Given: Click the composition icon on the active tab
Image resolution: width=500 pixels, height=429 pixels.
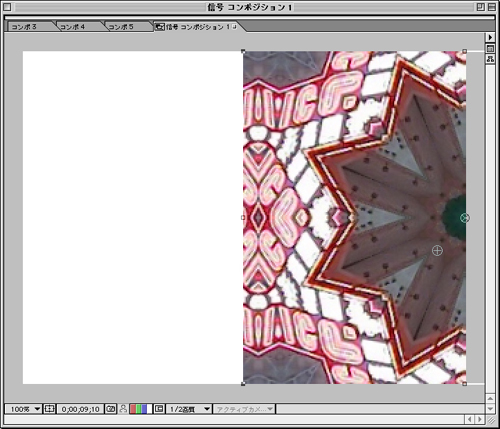Looking at the screenshot, I should coord(160,27).
